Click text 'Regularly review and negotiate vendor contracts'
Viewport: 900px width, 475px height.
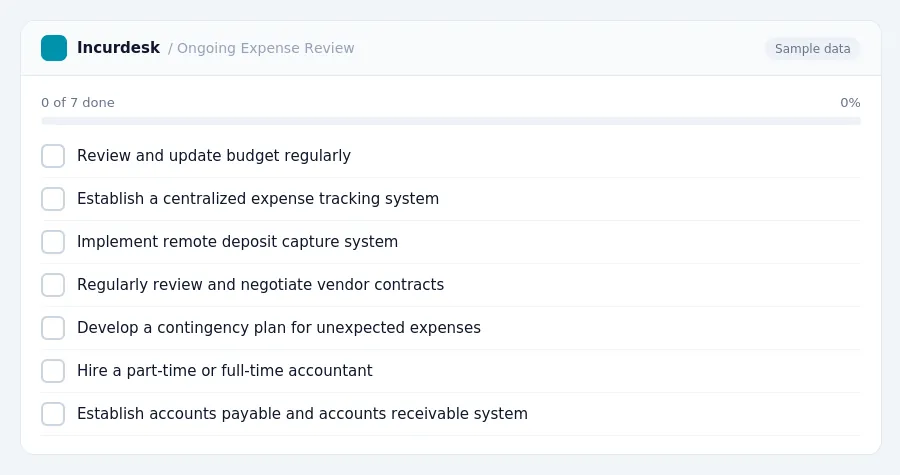(261, 285)
